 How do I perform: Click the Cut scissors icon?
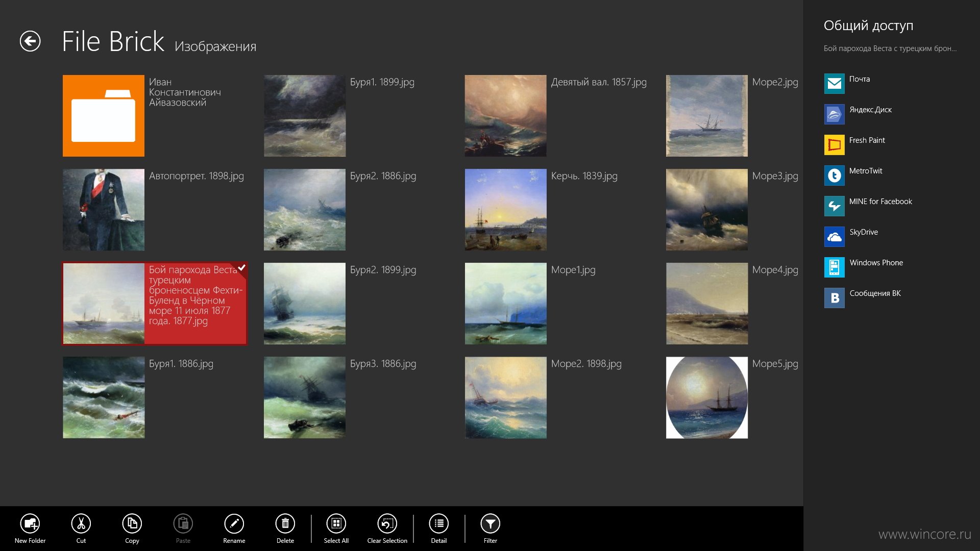81,523
